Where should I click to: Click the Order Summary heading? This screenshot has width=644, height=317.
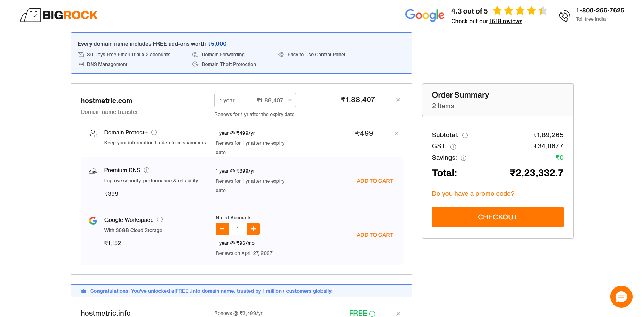point(461,95)
